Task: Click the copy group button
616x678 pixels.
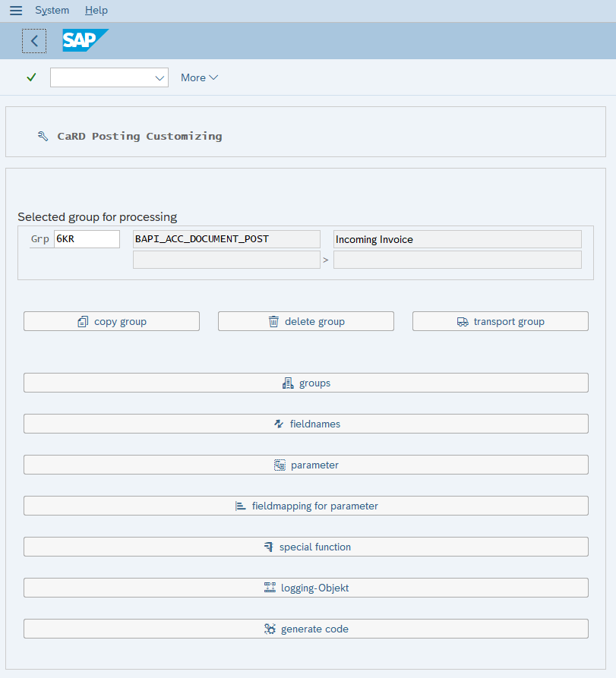Action: [112, 321]
